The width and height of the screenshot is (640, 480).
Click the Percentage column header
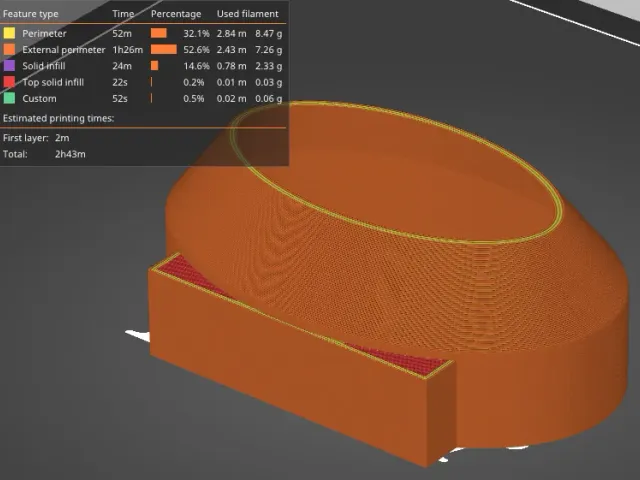(176, 14)
